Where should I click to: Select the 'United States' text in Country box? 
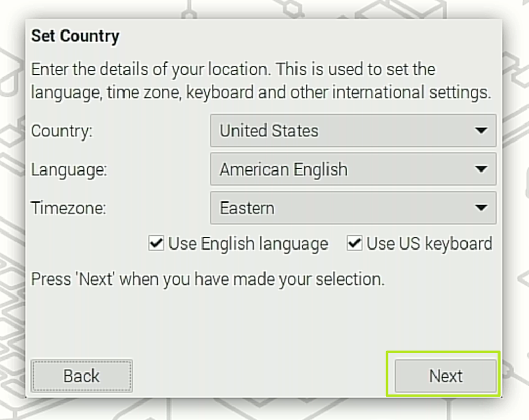point(269,131)
